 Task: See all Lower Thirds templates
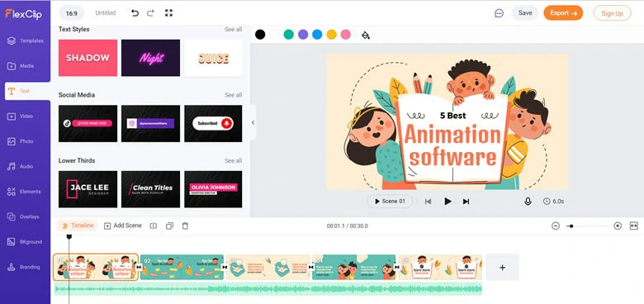point(233,160)
